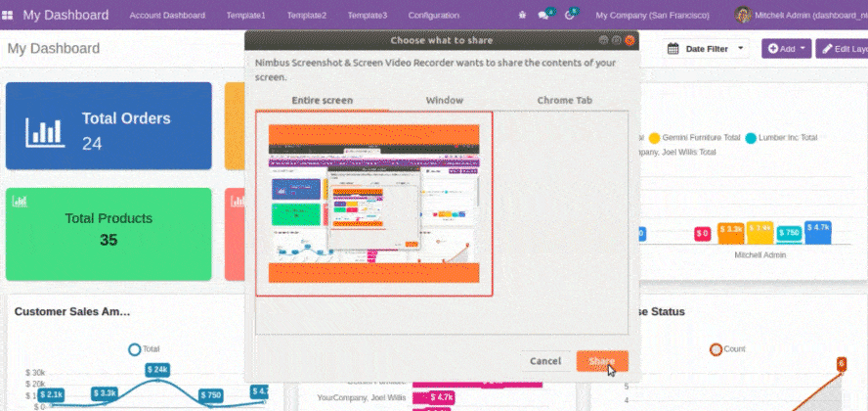Select the entire screen preview thumbnail
Screen dimensions: 868x411
[x=373, y=203]
